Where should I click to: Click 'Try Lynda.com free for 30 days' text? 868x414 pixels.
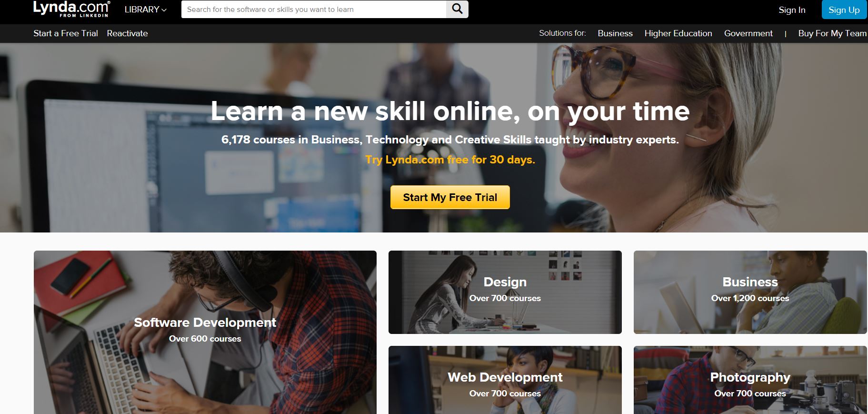[x=450, y=160]
